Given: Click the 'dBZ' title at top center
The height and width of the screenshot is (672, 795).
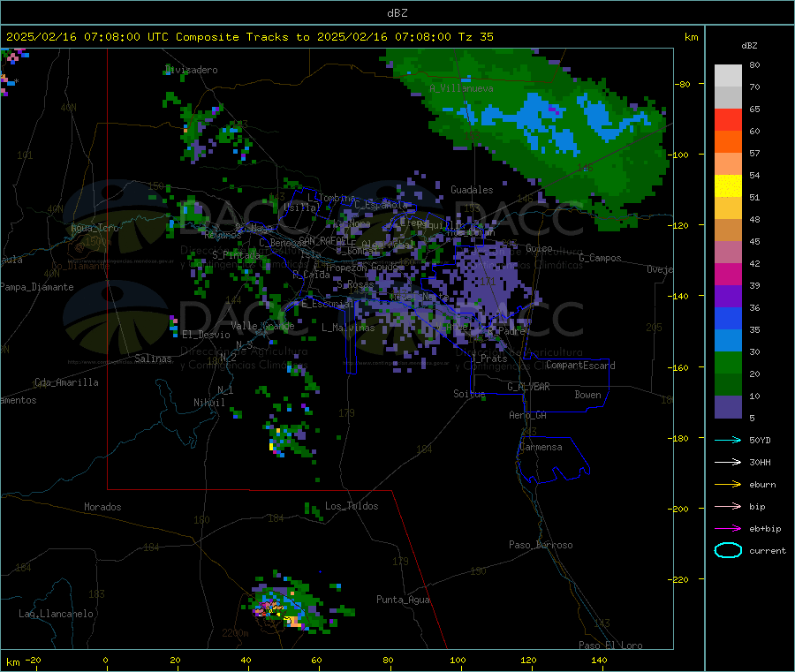Looking at the screenshot, I should click(397, 12).
